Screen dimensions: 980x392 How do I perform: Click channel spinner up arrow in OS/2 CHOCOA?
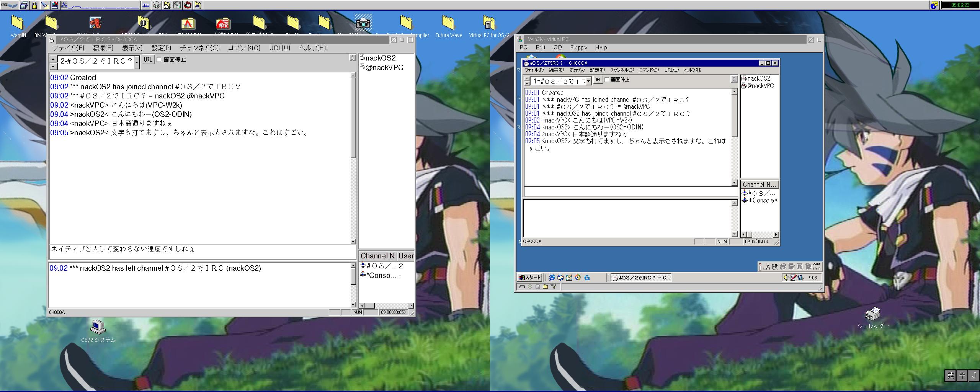coord(53,59)
